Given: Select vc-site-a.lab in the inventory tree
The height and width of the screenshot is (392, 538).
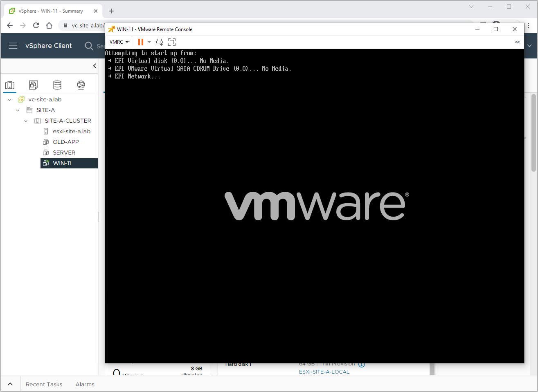Looking at the screenshot, I should [x=45, y=99].
